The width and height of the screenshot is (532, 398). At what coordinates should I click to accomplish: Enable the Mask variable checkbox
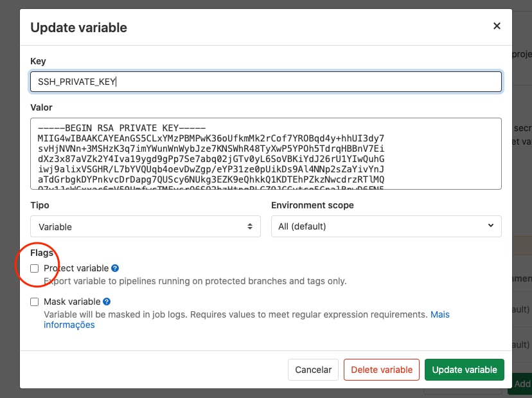35,302
